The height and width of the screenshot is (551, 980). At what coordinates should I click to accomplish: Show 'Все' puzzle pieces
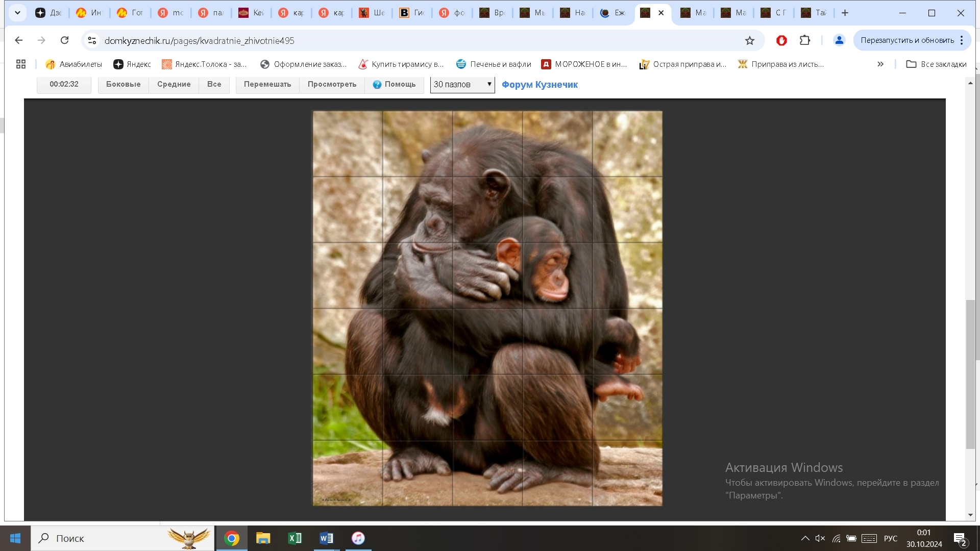(x=214, y=84)
